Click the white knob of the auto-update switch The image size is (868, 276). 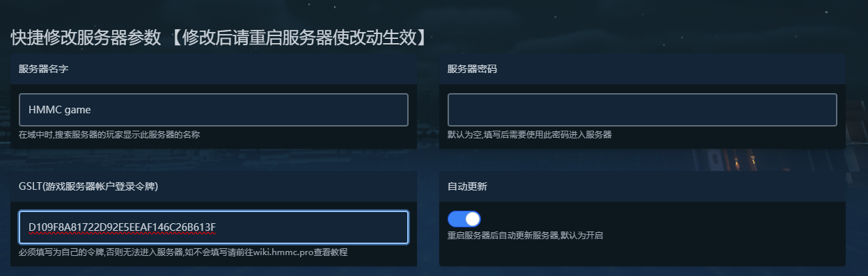coord(473,219)
